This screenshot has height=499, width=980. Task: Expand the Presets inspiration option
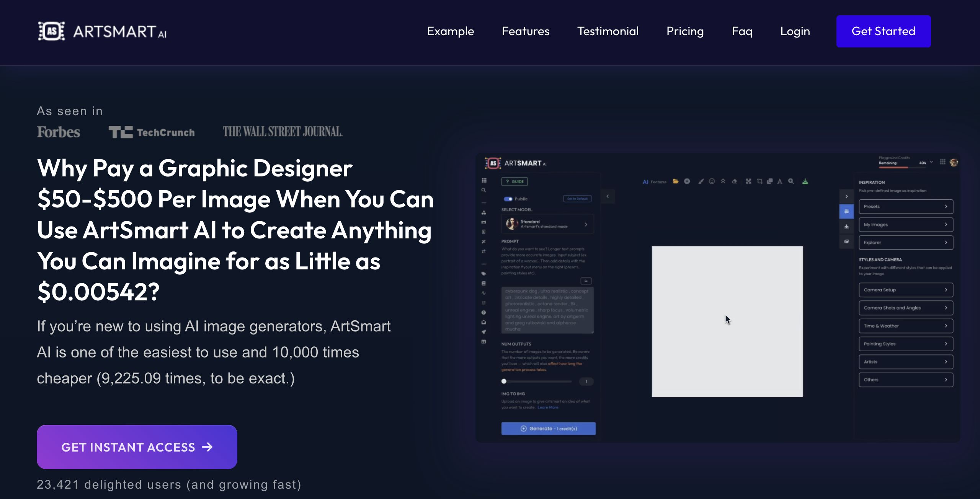coord(905,207)
